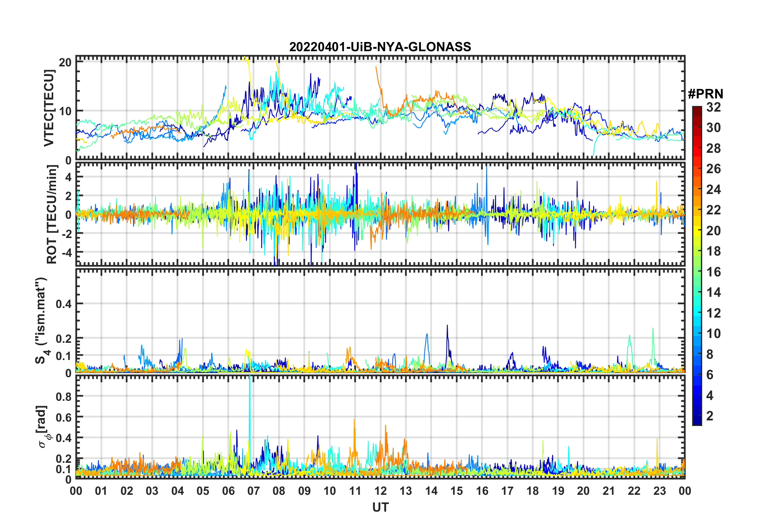Image resolution: width=761 pixels, height=532 pixels.
Task: Click tick label 22 on the PRN colorbar
Action: 713,210
